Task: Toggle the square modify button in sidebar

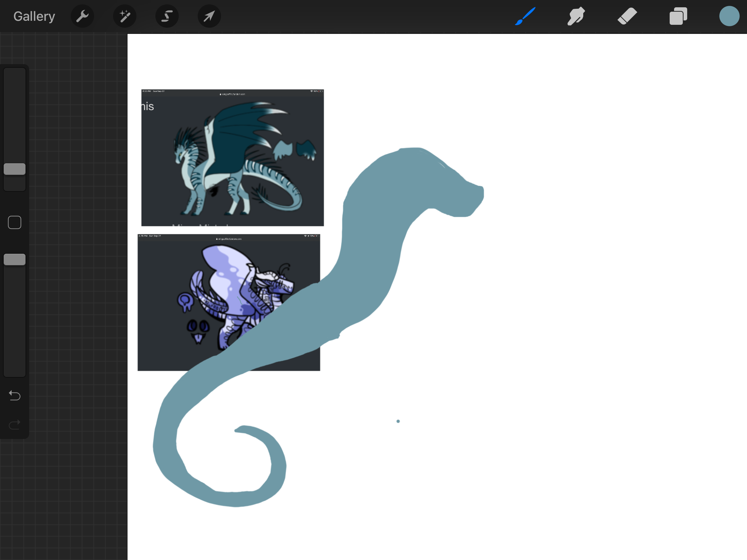Action: coord(15,222)
